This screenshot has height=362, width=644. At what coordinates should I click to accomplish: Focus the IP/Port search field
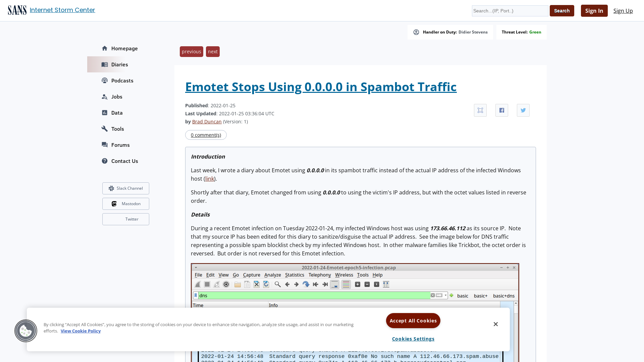pyautogui.click(x=510, y=11)
